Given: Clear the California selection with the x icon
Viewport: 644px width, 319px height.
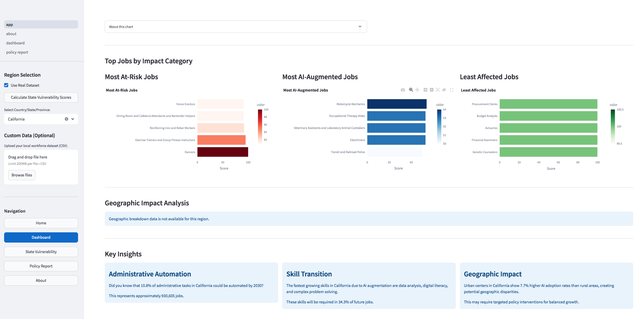Looking at the screenshot, I should [x=67, y=119].
